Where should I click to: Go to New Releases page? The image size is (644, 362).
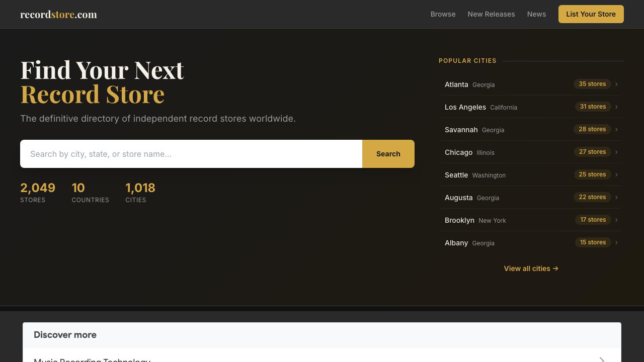pos(491,14)
